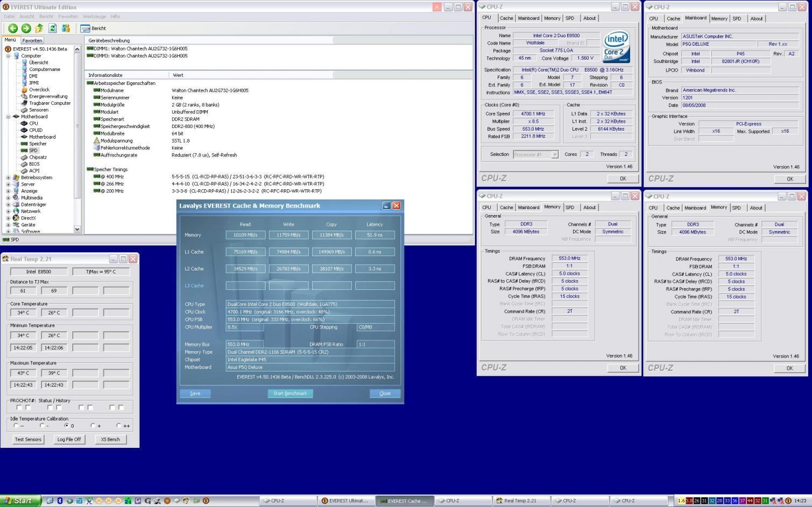This screenshot has width=812, height=507.
Task: Switch to the Menü tab in EVEREST sidebar
Action: (x=10, y=40)
